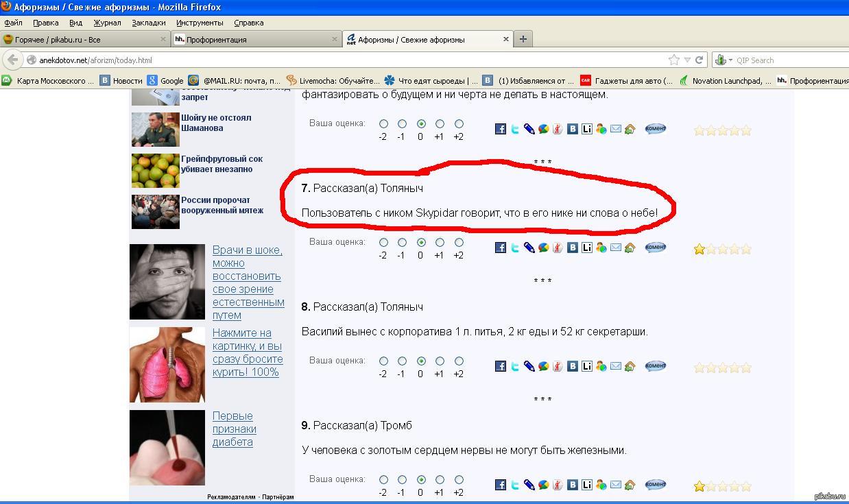Click the Li icon under aphorism 7
Screen dimensions: 849x504
587,248
